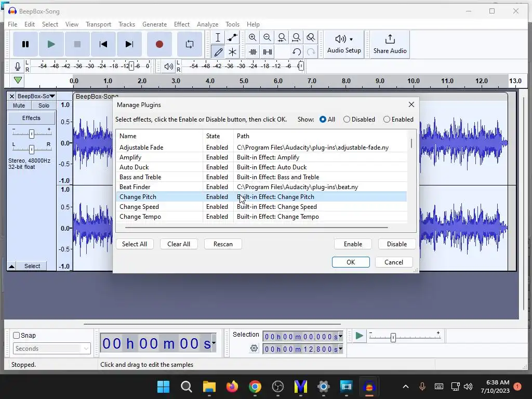Close the BeepBox-Song track with X
Viewport: 532px width, 399px height.
(x=11, y=96)
